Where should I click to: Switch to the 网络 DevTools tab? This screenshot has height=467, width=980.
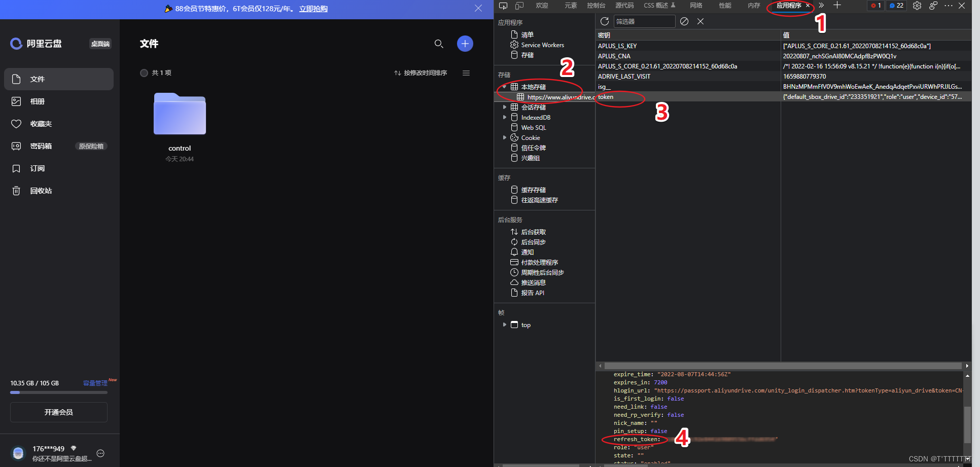(696, 6)
